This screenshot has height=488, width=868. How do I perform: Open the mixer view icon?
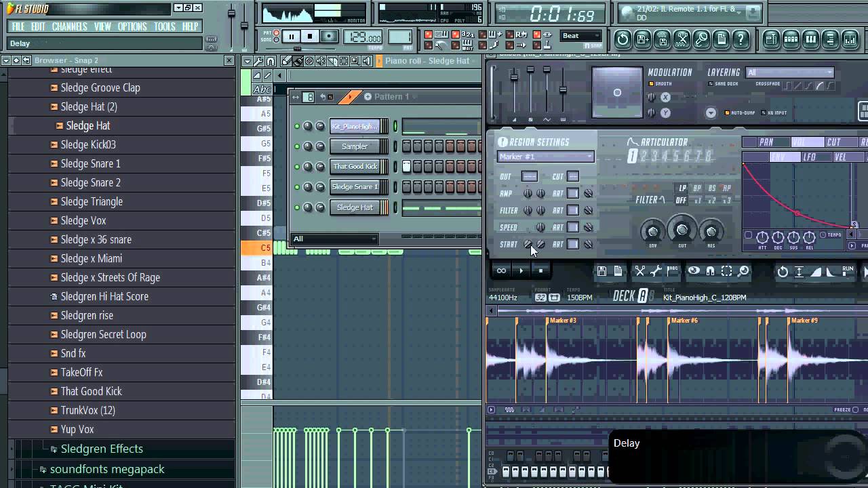coord(850,39)
